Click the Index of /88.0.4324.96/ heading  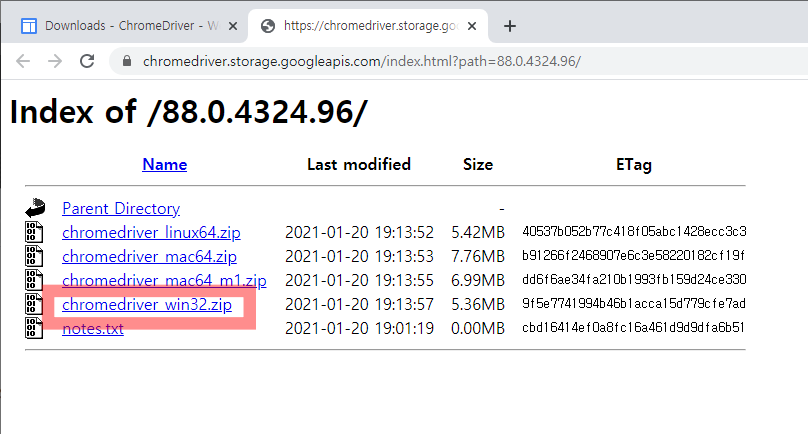pyautogui.click(x=189, y=112)
